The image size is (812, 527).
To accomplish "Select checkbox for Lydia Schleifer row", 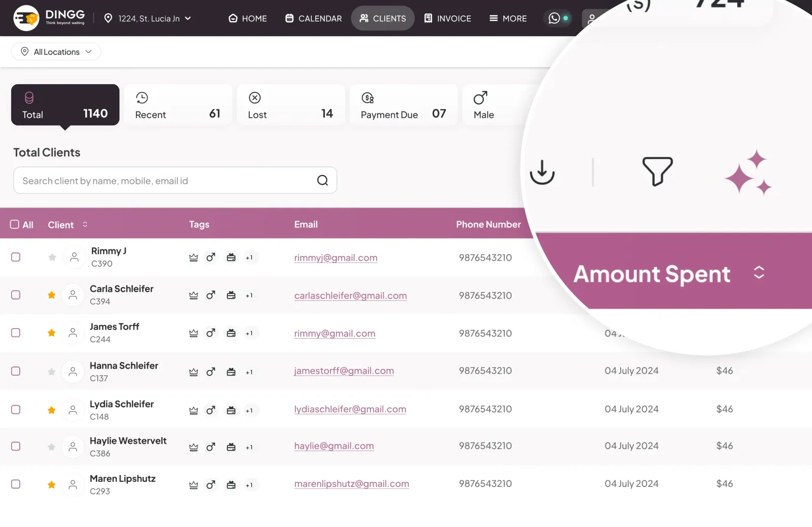I will point(16,409).
